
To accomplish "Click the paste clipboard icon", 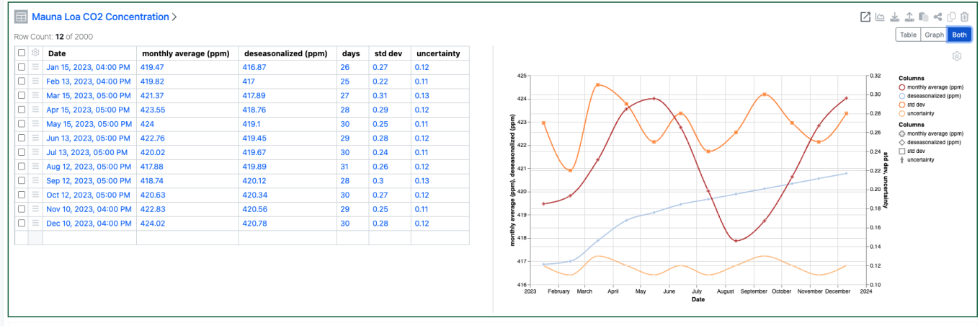I will (923, 17).
